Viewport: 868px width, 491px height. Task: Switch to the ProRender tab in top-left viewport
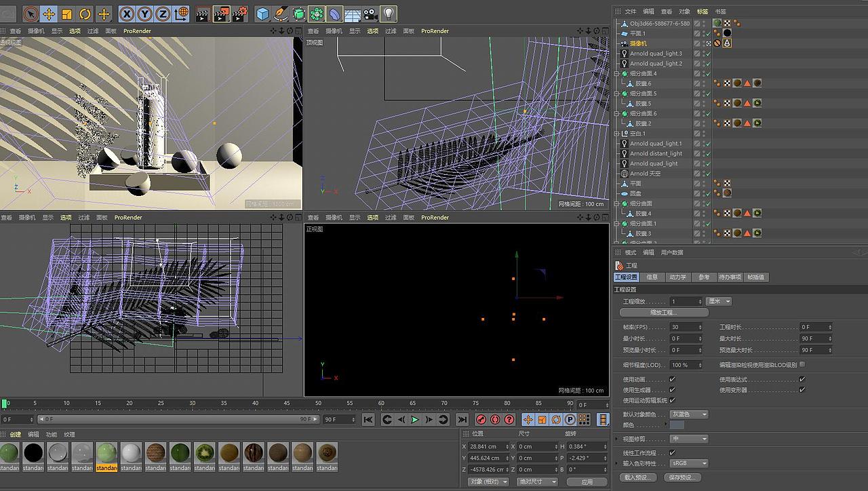[x=138, y=31]
